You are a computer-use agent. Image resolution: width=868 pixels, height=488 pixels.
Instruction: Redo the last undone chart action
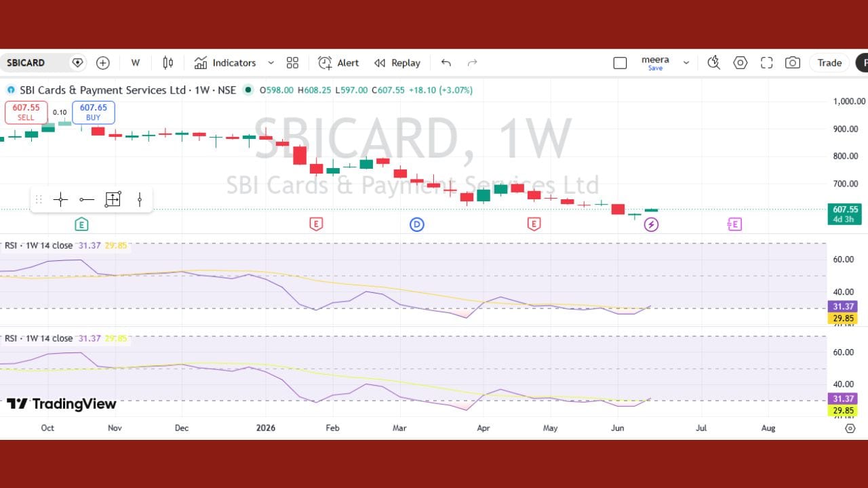473,63
